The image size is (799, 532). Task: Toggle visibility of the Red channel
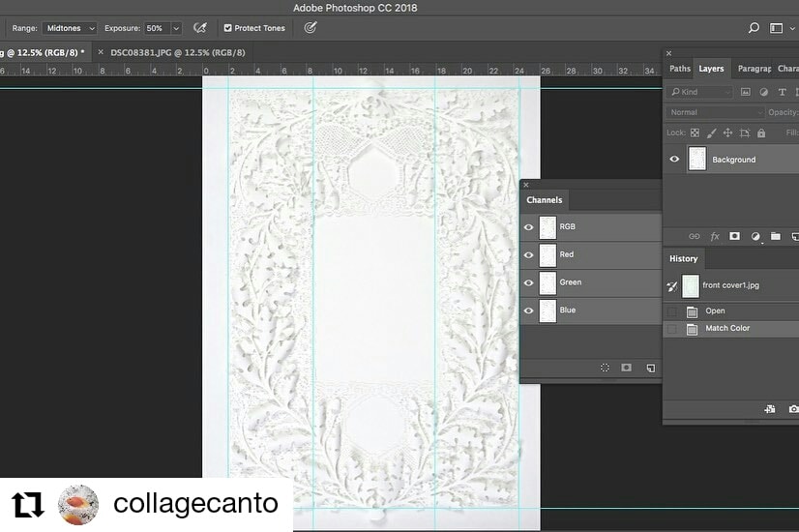[x=529, y=255]
